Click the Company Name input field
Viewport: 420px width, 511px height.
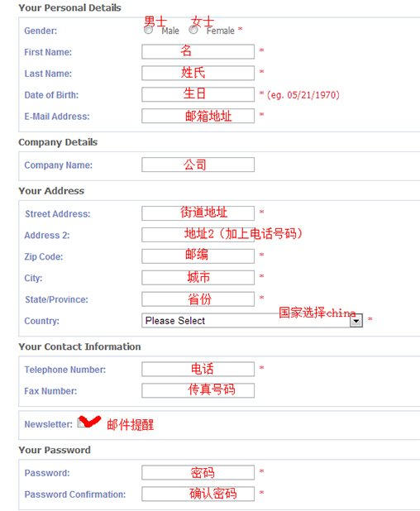point(198,165)
